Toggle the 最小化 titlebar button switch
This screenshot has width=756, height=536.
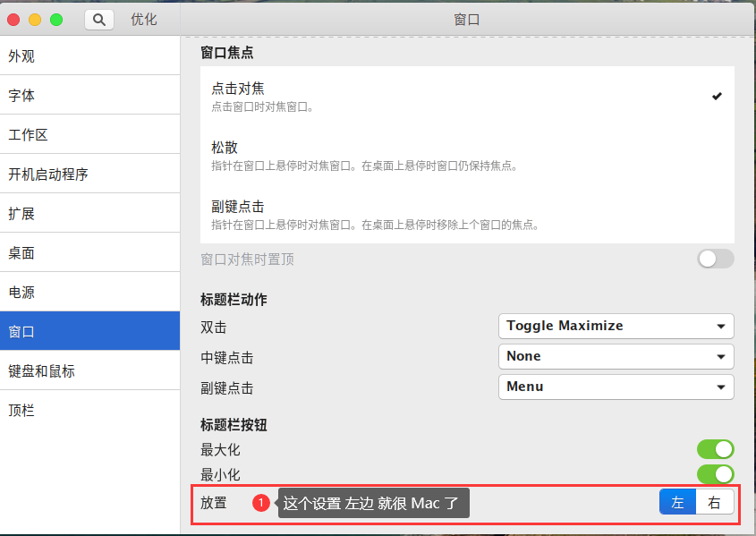[x=716, y=474]
